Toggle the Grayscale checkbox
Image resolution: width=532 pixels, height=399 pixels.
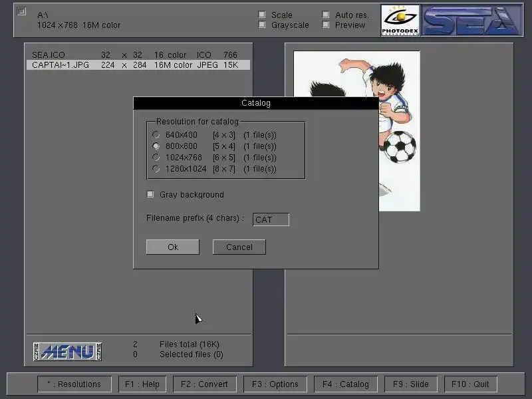(261, 25)
